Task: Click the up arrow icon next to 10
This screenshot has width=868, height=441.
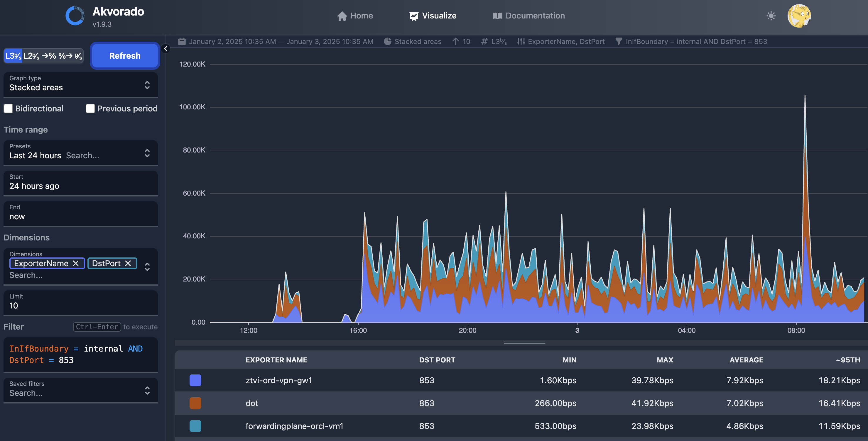Action: pyautogui.click(x=455, y=41)
